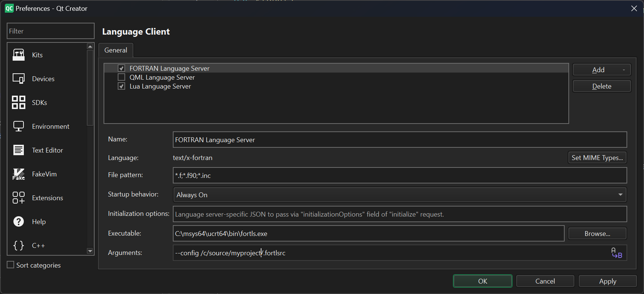Click the Qt Creator logo in title bar
644x294 pixels.
pyautogui.click(x=9, y=8)
